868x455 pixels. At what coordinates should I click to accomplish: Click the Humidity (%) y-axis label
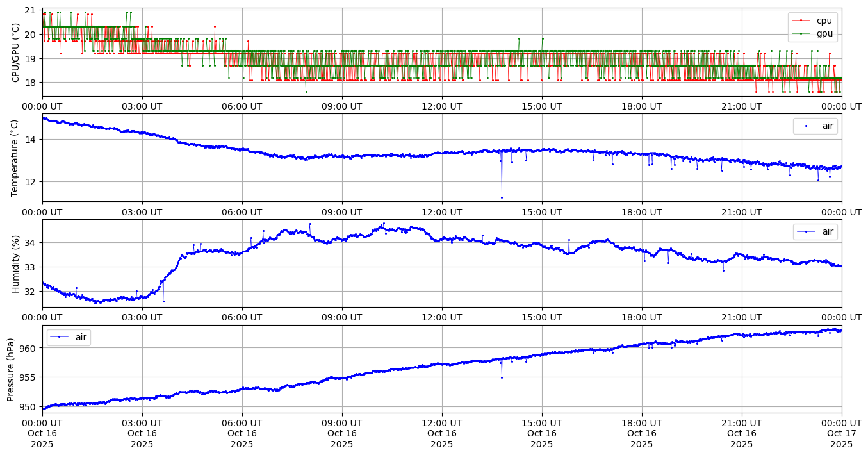(15, 263)
